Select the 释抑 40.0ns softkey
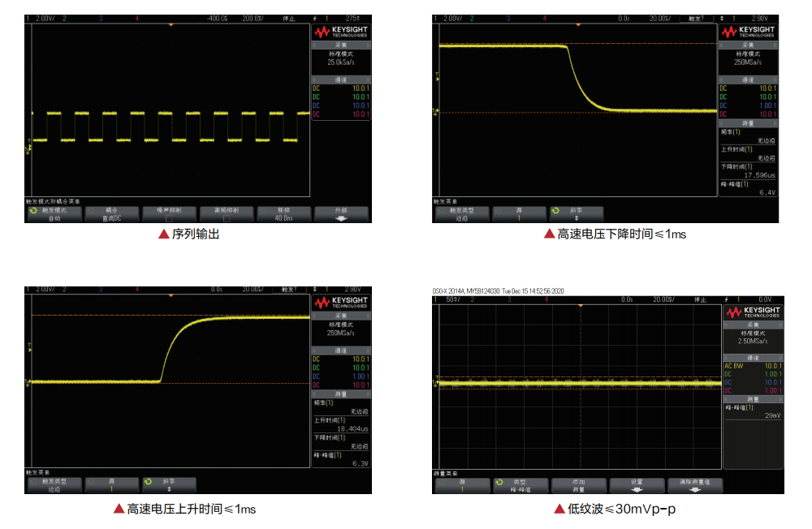812x529 pixels. 283,214
